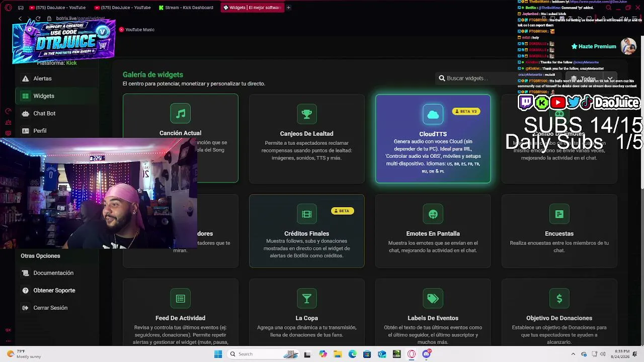This screenshot has height=362, width=644.
Task: Click the Objetivo De Donaciones title
Action: point(559,318)
